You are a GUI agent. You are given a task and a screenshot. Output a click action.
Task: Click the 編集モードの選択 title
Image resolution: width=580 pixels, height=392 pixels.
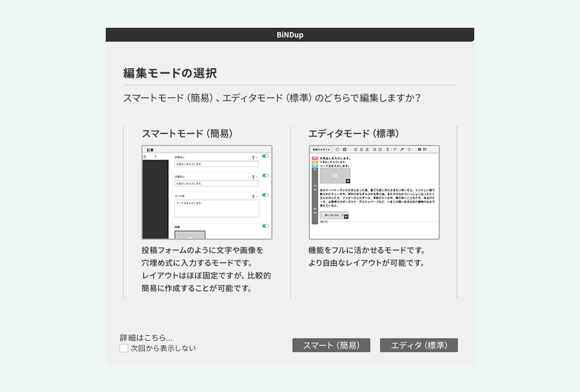click(x=170, y=73)
